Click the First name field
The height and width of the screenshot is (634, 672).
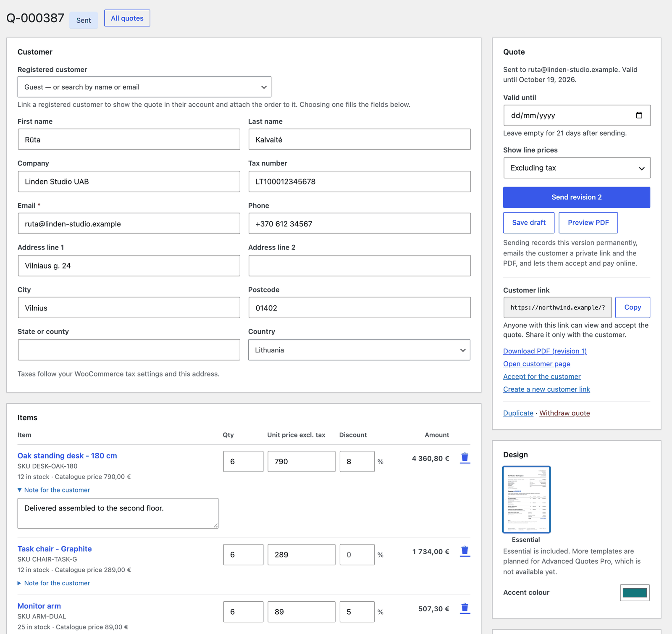129,139
